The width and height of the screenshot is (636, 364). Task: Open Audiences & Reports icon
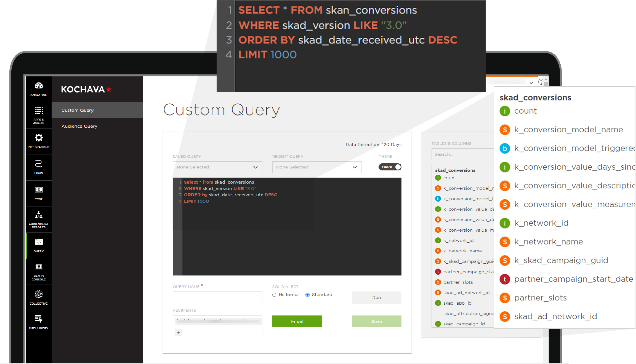(x=39, y=215)
